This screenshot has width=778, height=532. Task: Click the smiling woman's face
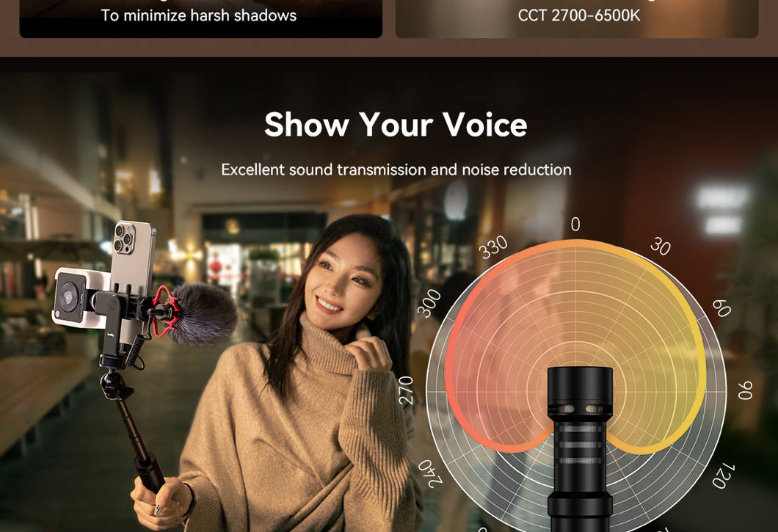point(341,280)
